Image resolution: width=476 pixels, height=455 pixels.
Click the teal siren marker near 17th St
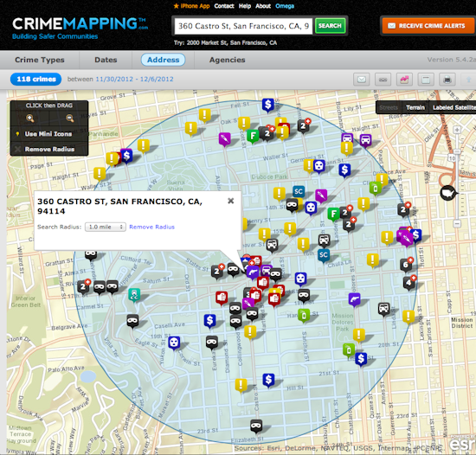click(134, 294)
